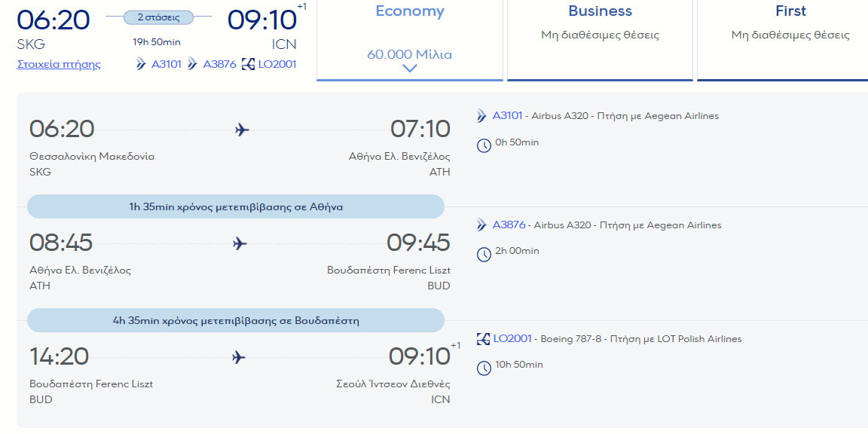Open flight A3876 link in detail row
Screen dimensions: 868x434
[509, 225]
